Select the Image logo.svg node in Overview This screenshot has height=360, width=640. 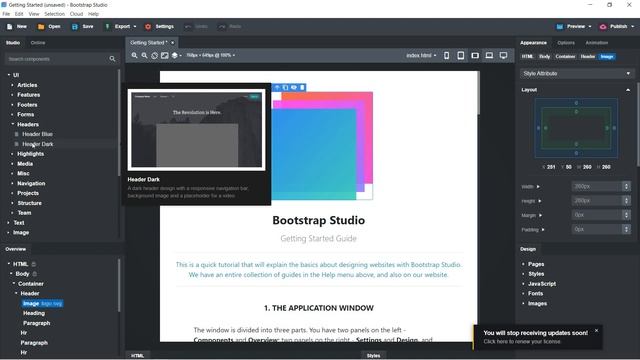(x=42, y=303)
